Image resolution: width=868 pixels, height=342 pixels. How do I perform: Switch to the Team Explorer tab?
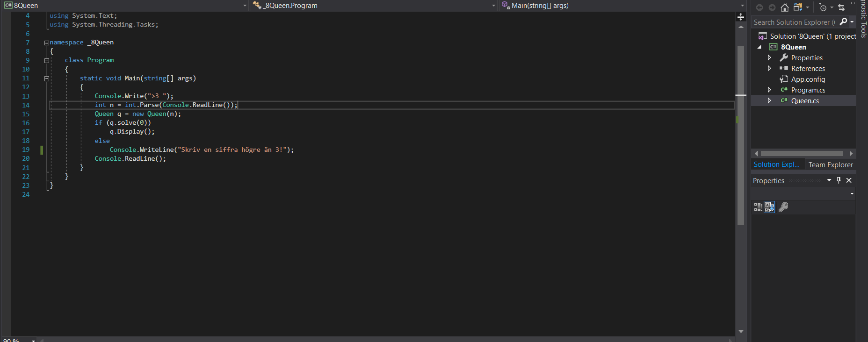coord(831,164)
